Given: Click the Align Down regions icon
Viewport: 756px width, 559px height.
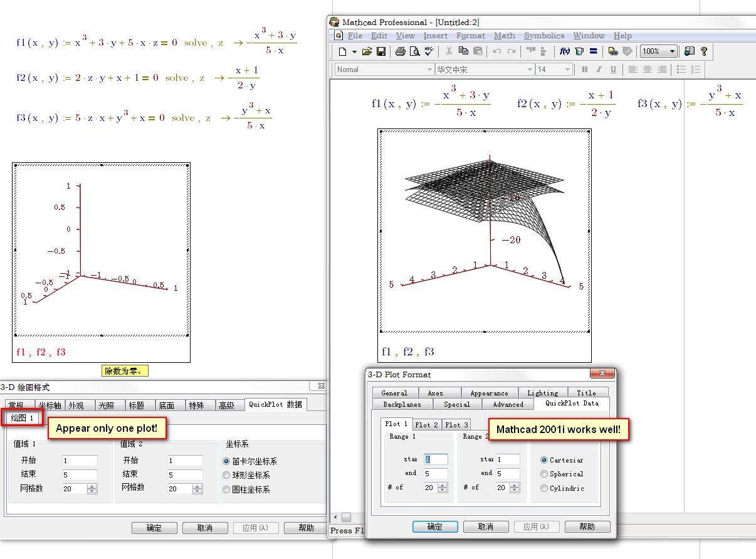Looking at the screenshot, I should (x=543, y=51).
